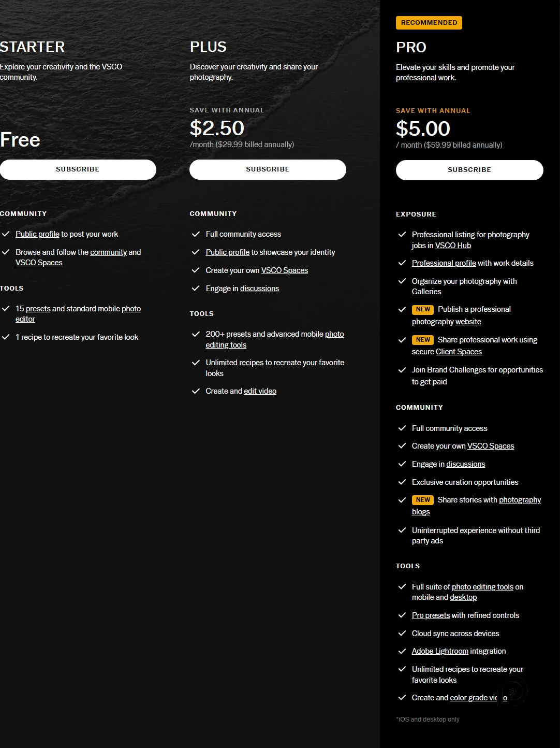The height and width of the screenshot is (748, 560).
Task: Open the photography blogs link
Action: coord(520,500)
